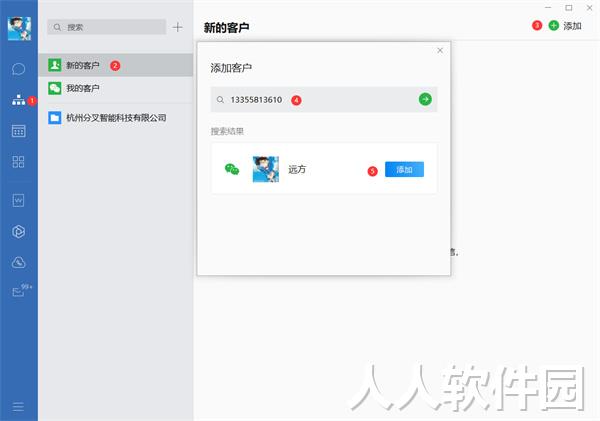Minimize the application window

click(548, 8)
